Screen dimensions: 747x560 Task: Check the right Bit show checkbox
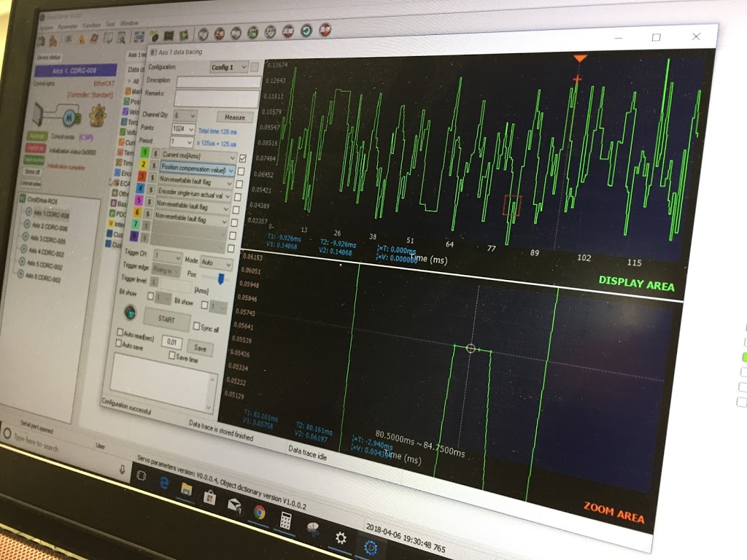204,305
